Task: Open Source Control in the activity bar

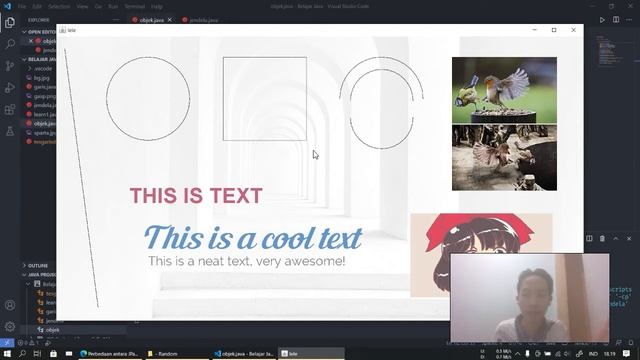Action: pyautogui.click(x=10, y=66)
